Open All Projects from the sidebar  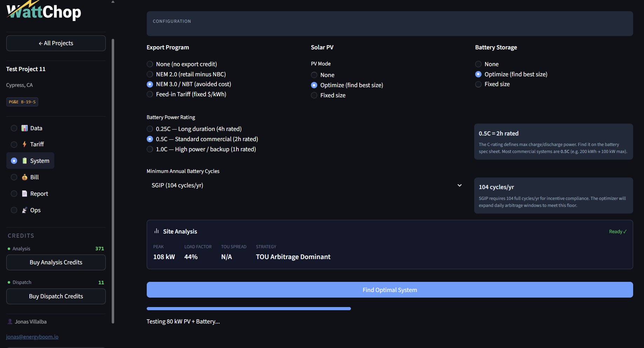(56, 43)
